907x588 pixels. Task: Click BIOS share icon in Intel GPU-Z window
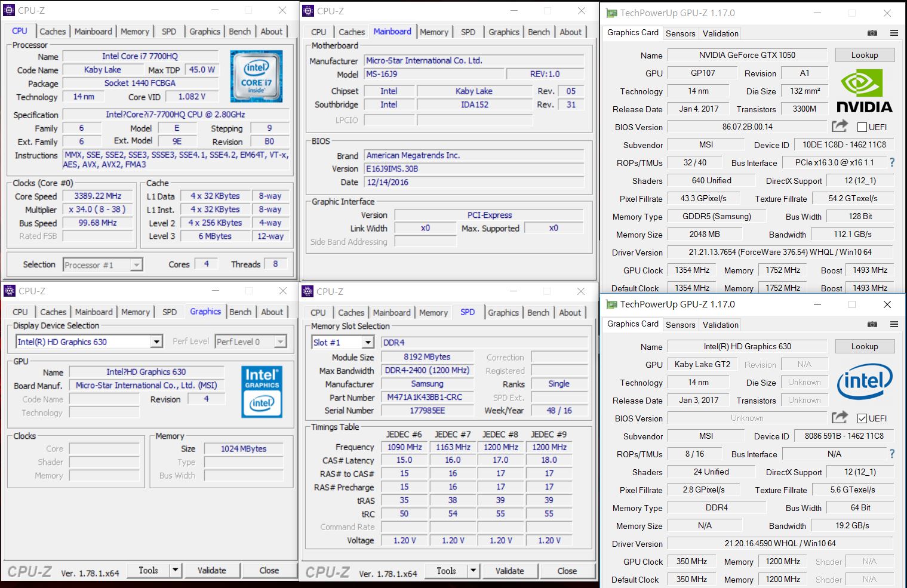(840, 417)
